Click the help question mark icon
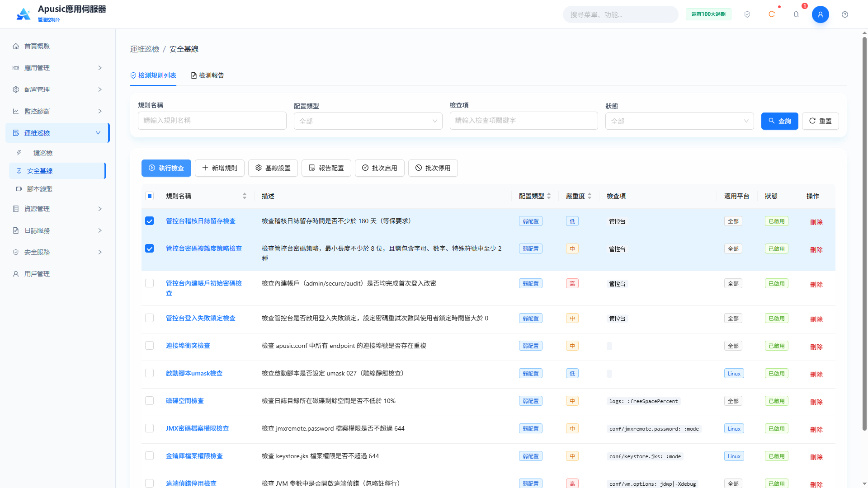The height and width of the screenshot is (488, 868). [845, 14]
